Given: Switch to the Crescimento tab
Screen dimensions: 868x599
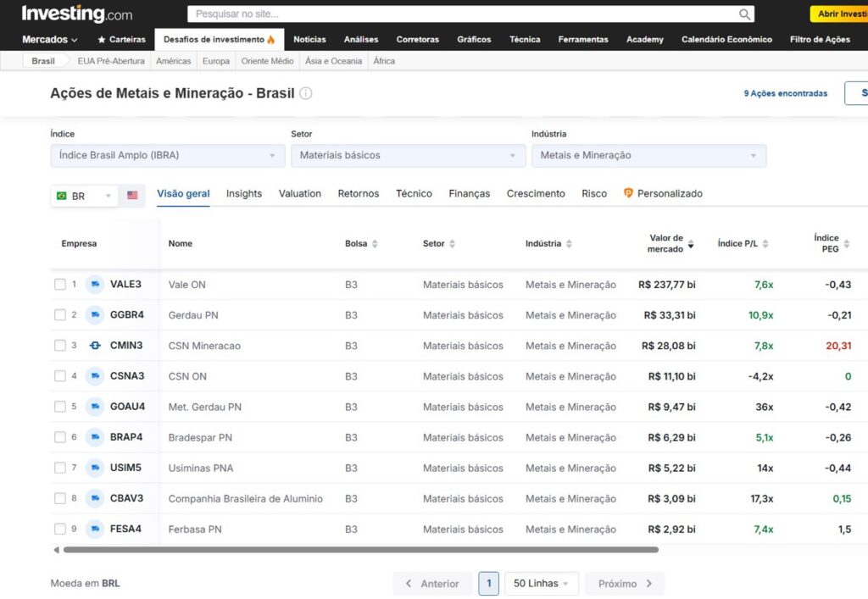Looking at the screenshot, I should point(536,193).
